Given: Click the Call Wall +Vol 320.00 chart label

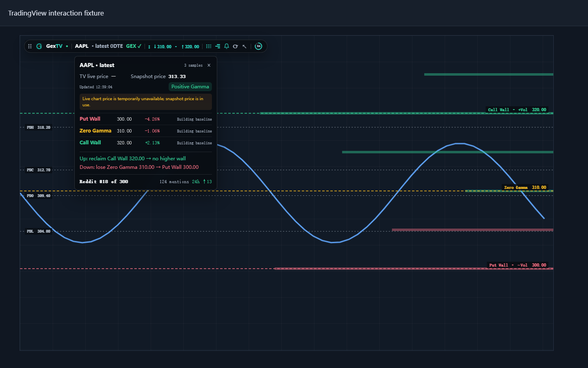Looking at the screenshot, I should point(517,110).
